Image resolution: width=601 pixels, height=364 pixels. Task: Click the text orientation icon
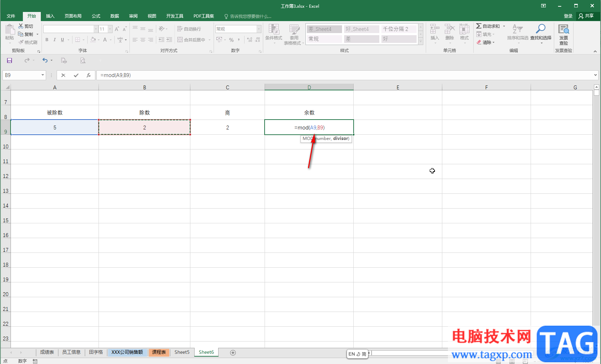coord(162,29)
